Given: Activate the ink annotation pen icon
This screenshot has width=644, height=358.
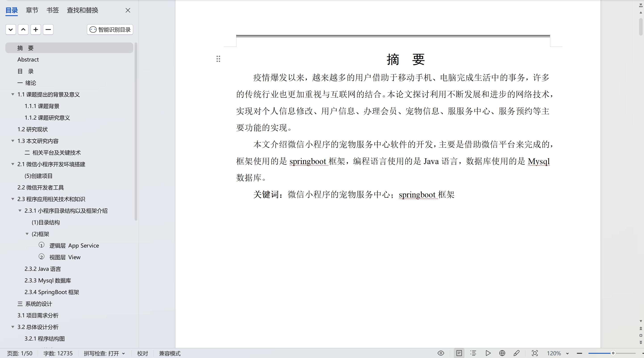Looking at the screenshot, I should (x=517, y=353).
